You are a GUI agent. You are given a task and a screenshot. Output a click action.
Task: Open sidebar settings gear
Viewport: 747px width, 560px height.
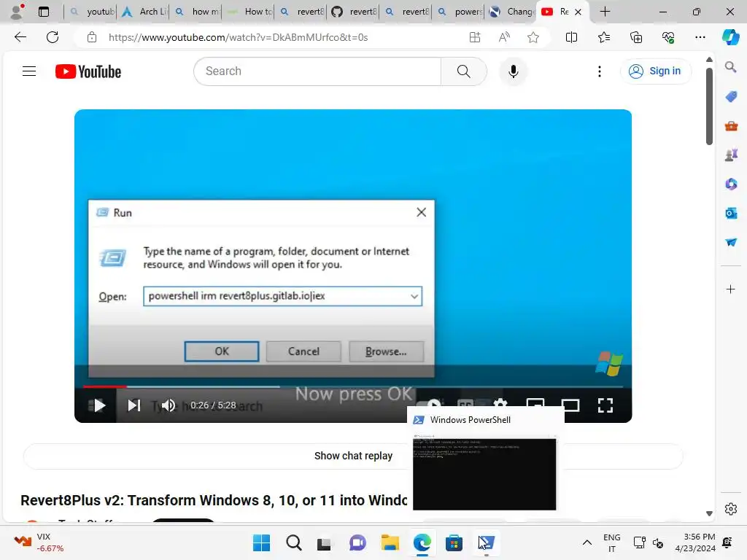click(730, 508)
